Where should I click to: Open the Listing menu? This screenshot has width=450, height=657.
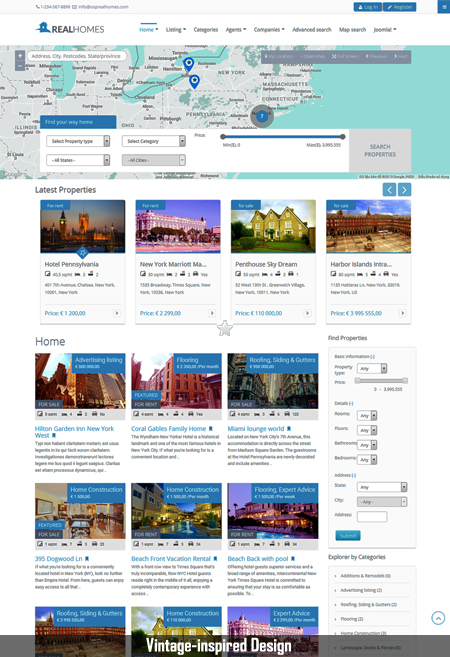[176, 29]
